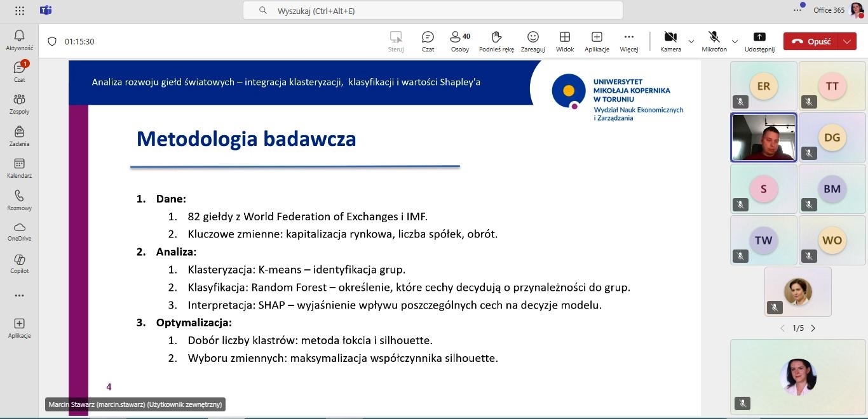Go to next participants page arrow
The width and height of the screenshot is (868, 419).
(x=813, y=328)
